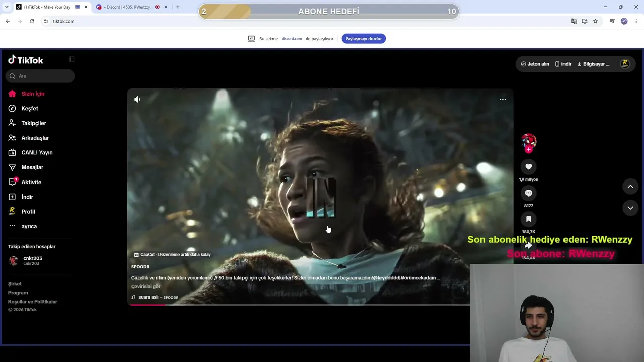Image resolution: width=644 pixels, height=362 pixels.
Task: Go to the Sizin İçin feed
Action: click(27, 94)
